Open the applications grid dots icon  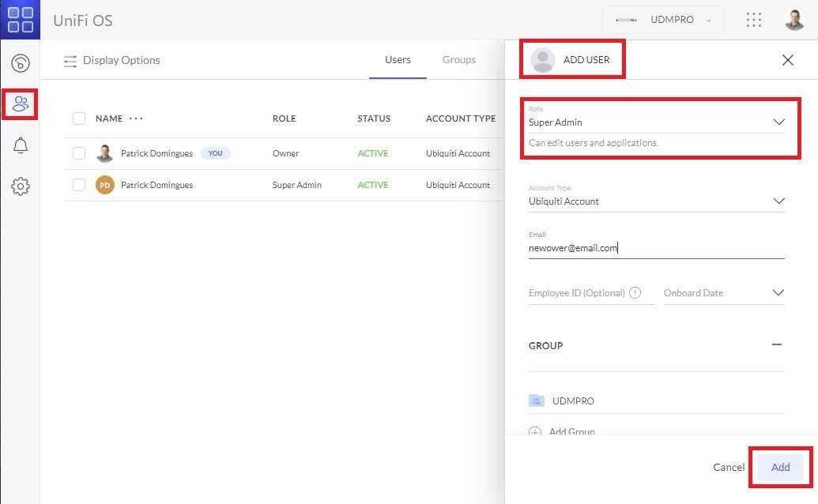[753, 20]
